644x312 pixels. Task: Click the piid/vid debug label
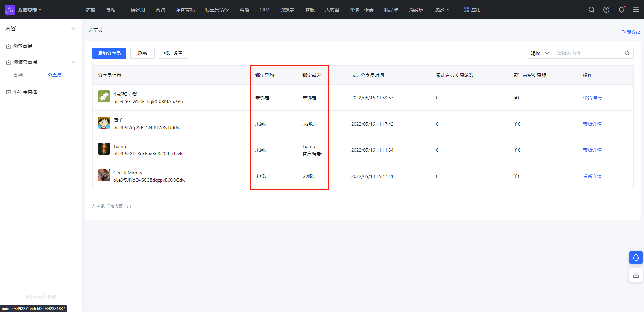[x=34, y=308]
